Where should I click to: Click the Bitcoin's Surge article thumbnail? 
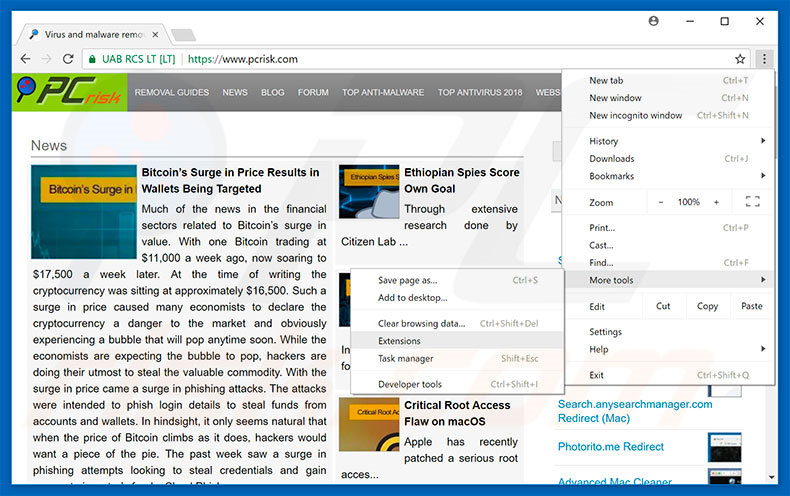click(84, 212)
